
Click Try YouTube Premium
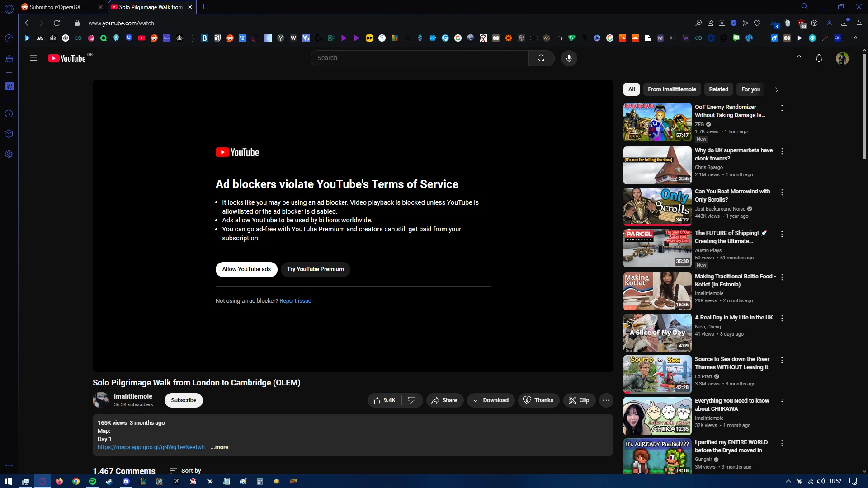[315, 269]
